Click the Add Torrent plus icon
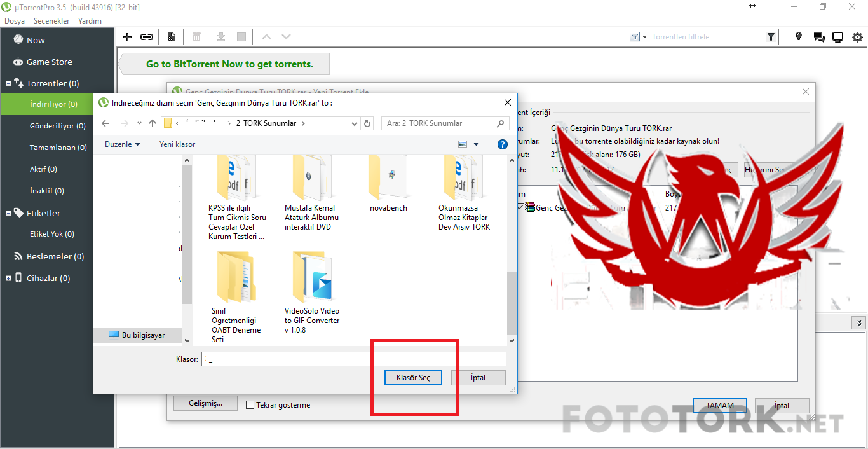Viewport: 868px width, 449px height. tap(127, 37)
